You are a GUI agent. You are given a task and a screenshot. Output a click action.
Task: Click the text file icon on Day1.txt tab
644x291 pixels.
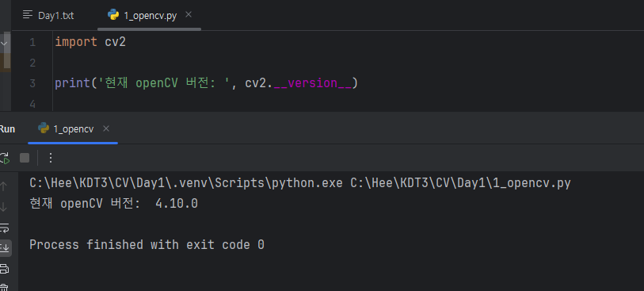click(x=28, y=15)
